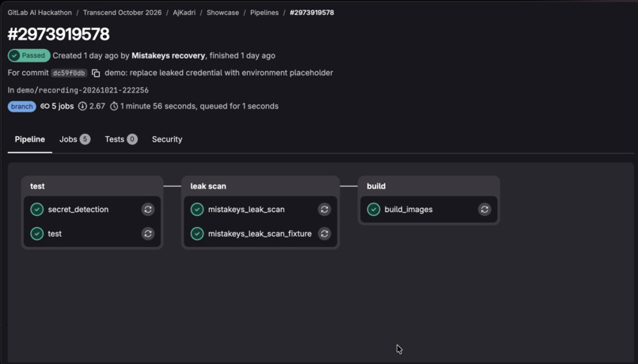638x364 pixels.
Task: Click the branch badge
Action: (21, 107)
